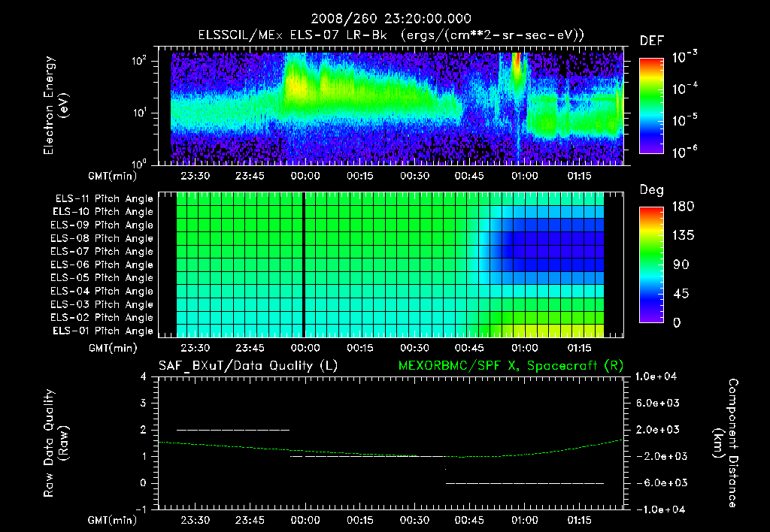Click the black data gap column in pitch angle panel

click(x=304, y=264)
